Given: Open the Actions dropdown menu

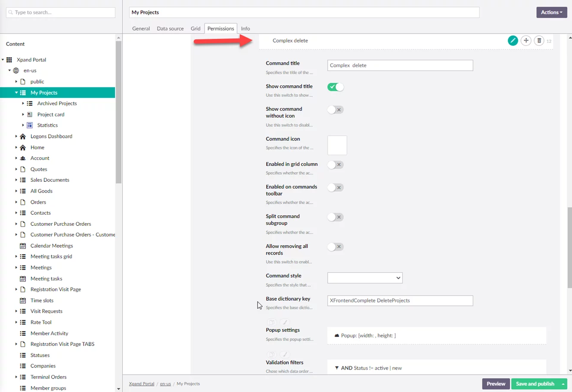Looking at the screenshot, I should (x=551, y=12).
